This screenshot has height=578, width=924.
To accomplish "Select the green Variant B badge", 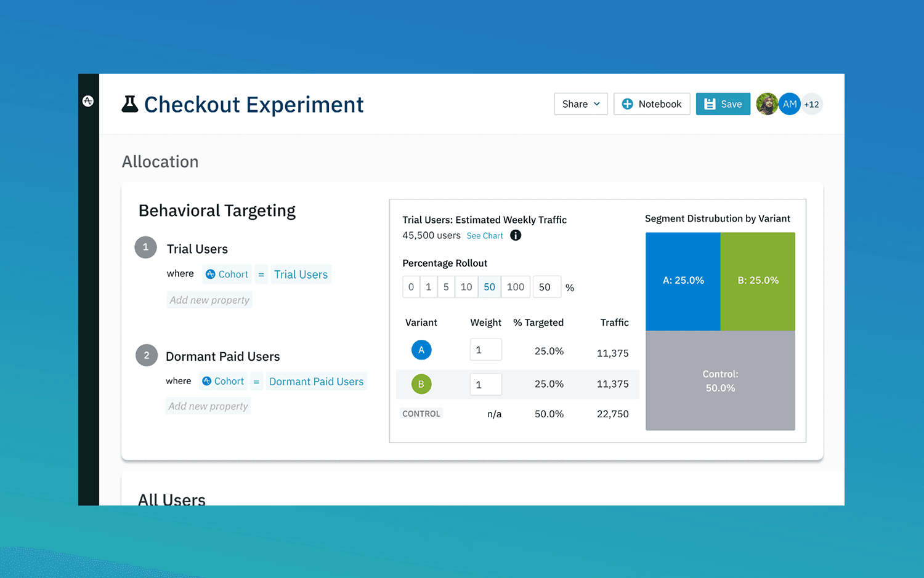I will pyautogui.click(x=421, y=383).
